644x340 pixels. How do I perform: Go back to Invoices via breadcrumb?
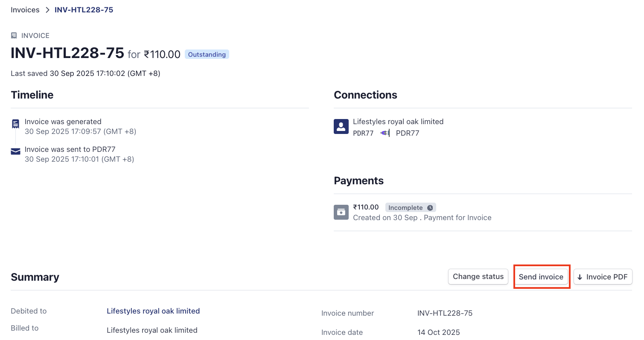(25, 10)
